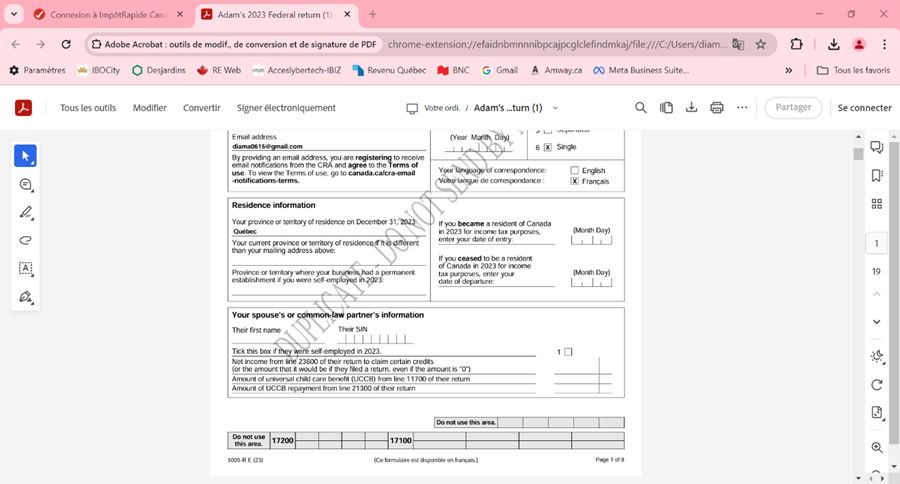Viewport: 900px width, 484px height.
Task: Open IBOCity bookmark
Action: [99, 70]
